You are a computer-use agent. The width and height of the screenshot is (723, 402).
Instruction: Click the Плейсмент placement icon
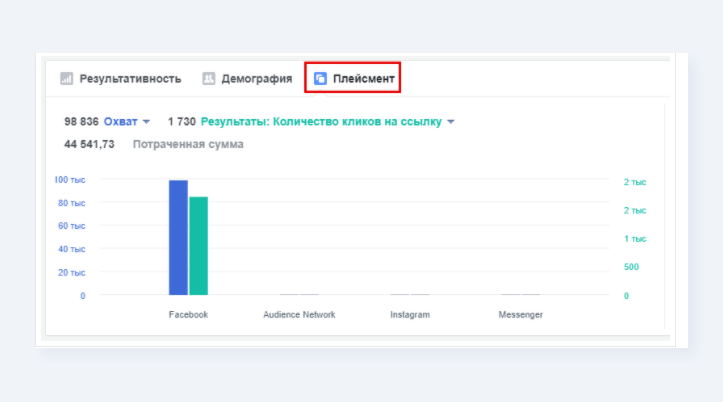[x=320, y=79]
